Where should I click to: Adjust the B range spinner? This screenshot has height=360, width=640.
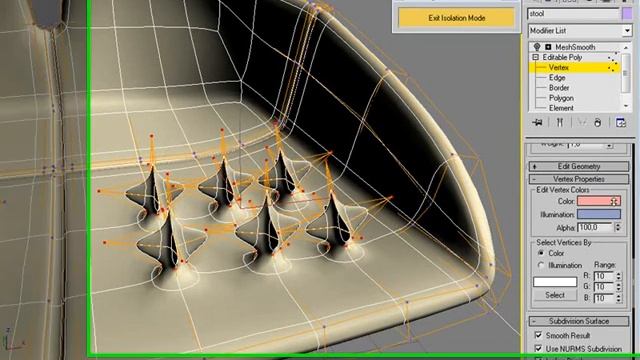618,298
